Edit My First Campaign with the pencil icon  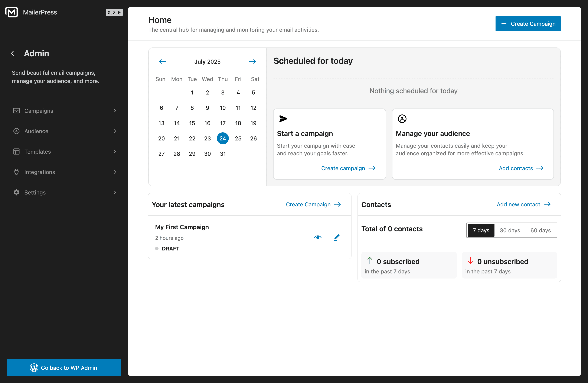[336, 237]
